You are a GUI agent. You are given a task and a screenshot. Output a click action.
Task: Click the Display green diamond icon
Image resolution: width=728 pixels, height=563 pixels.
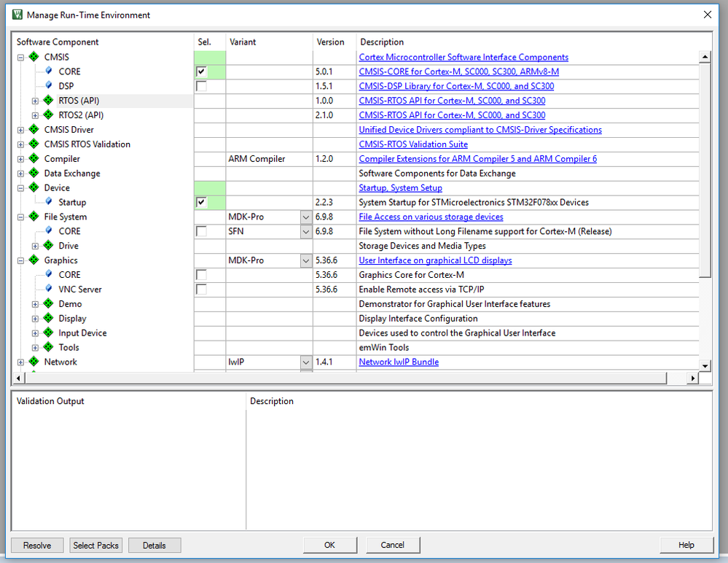point(48,318)
